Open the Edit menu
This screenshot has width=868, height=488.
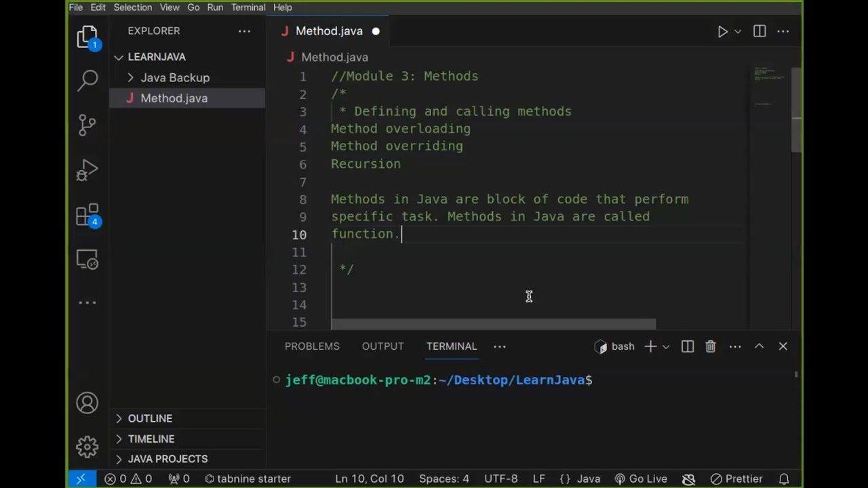(x=98, y=7)
